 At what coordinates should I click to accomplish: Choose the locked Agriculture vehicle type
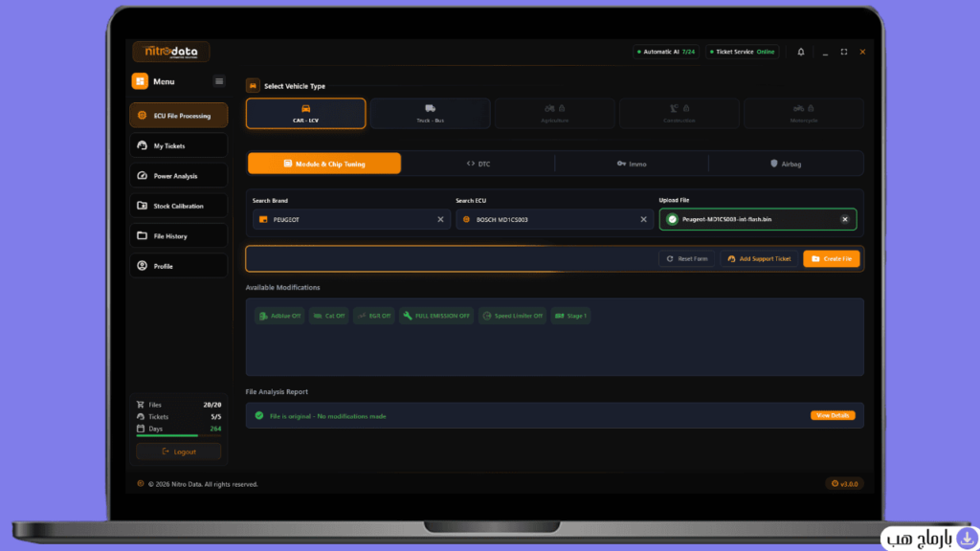(554, 113)
